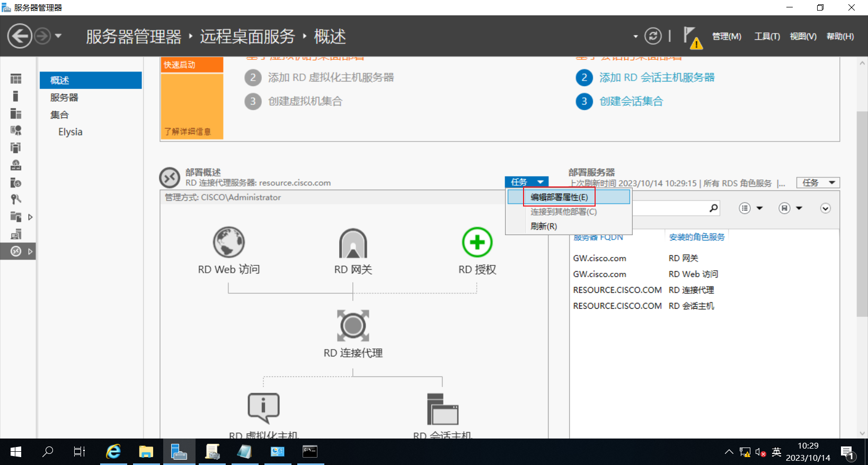Click the RD 网关 gateway icon
Viewport: 868px width, 465px height.
353,243
